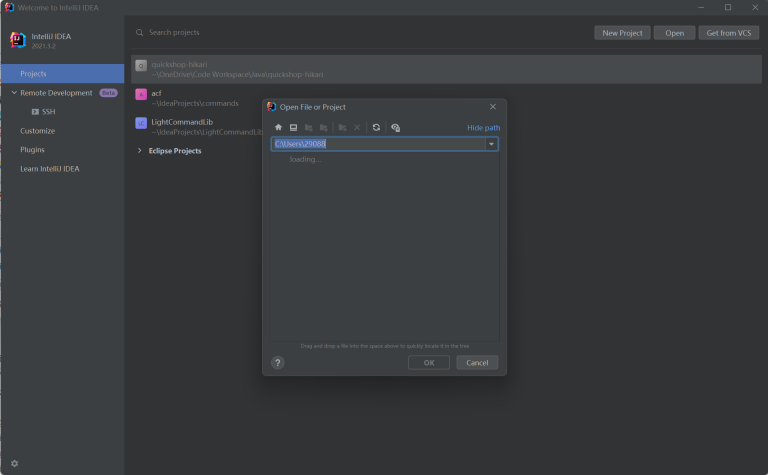Open the path history dropdown arrow
The height and width of the screenshot is (475, 768).
point(491,144)
